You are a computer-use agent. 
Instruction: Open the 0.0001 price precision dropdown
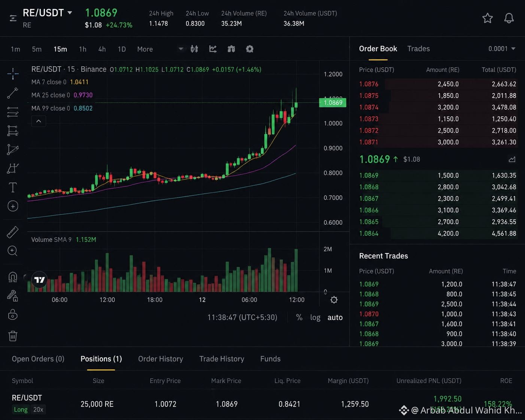[x=502, y=49]
